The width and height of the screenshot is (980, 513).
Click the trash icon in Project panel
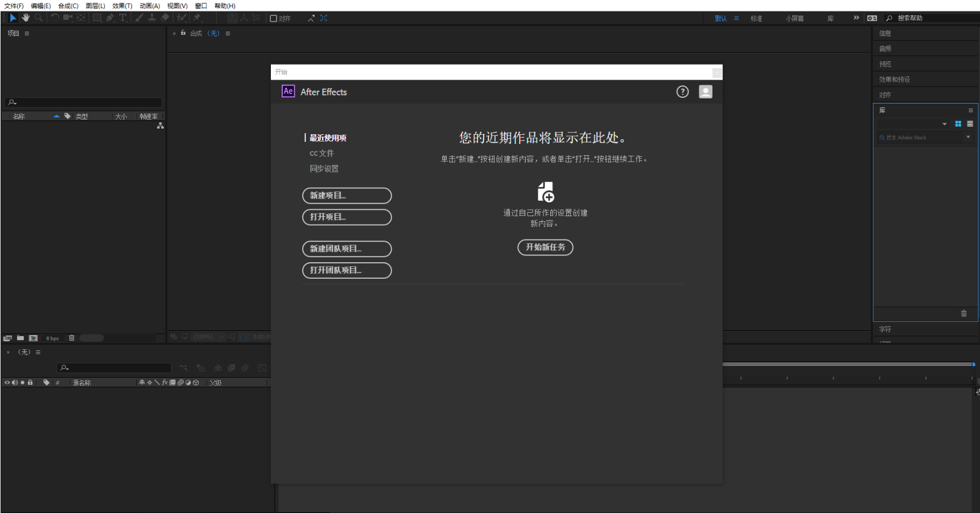(72, 338)
